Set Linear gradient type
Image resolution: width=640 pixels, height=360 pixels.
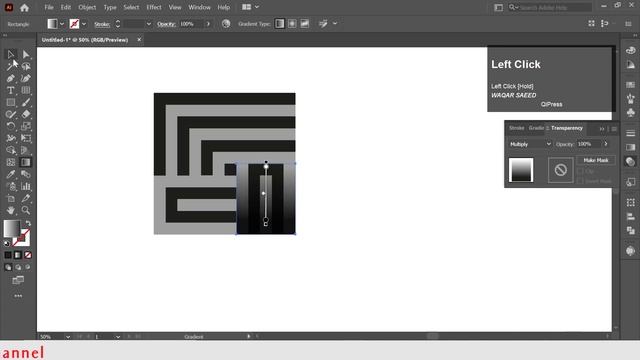pos(280,24)
